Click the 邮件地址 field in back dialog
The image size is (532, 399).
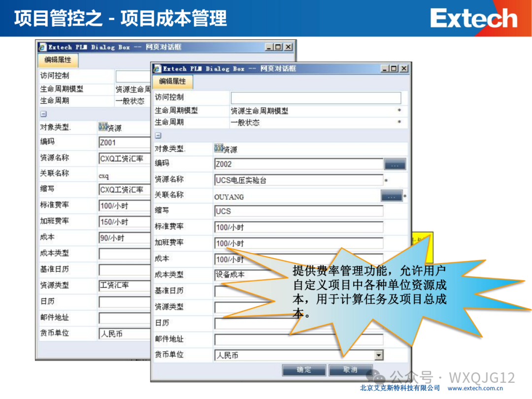tap(124, 318)
